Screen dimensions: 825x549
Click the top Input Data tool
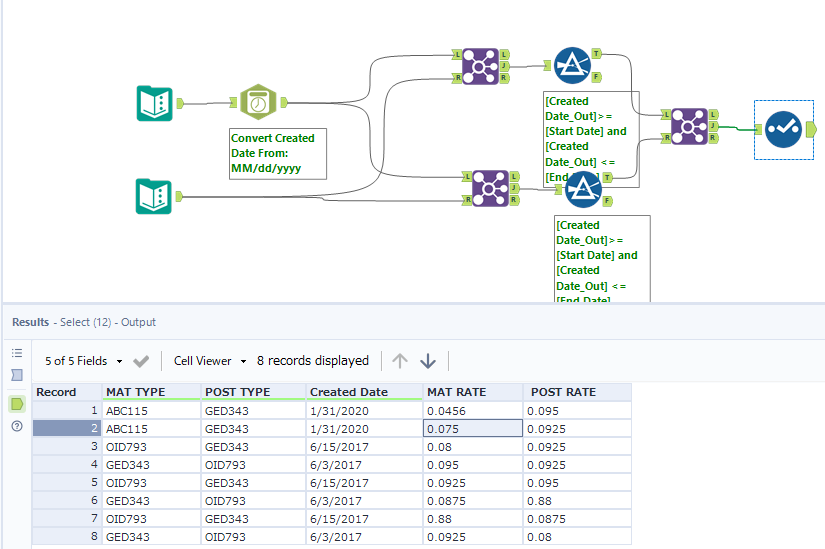(x=155, y=103)
